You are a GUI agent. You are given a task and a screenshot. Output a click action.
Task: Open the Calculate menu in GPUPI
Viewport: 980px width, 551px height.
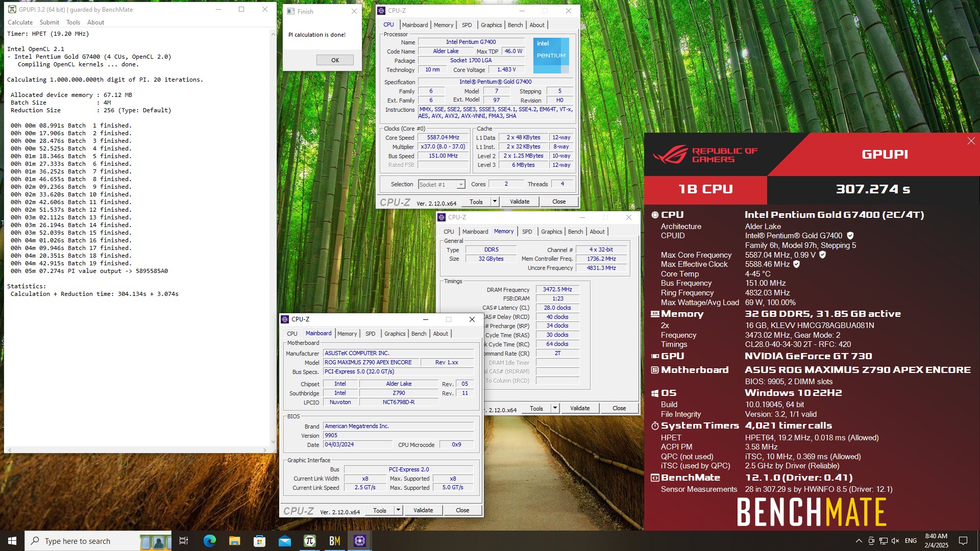(20, 22)
